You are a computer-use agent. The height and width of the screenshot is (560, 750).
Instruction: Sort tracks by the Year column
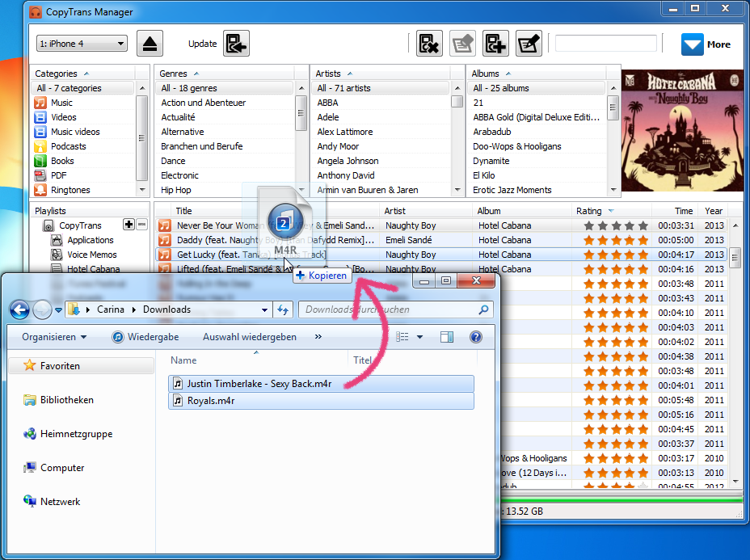pyautogui.click(x=714, y=211)
